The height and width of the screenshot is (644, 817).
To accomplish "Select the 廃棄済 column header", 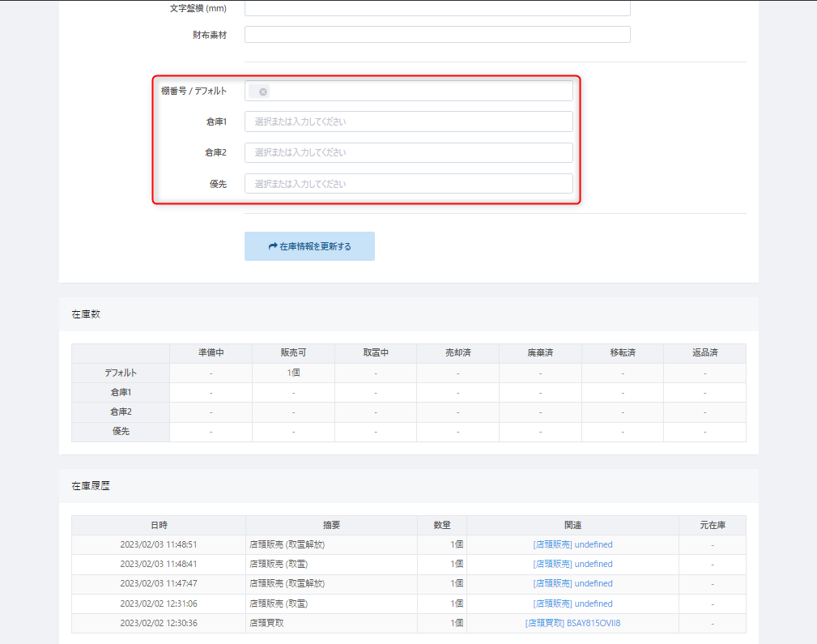I will pyautogui.click(x=540, y=353).
